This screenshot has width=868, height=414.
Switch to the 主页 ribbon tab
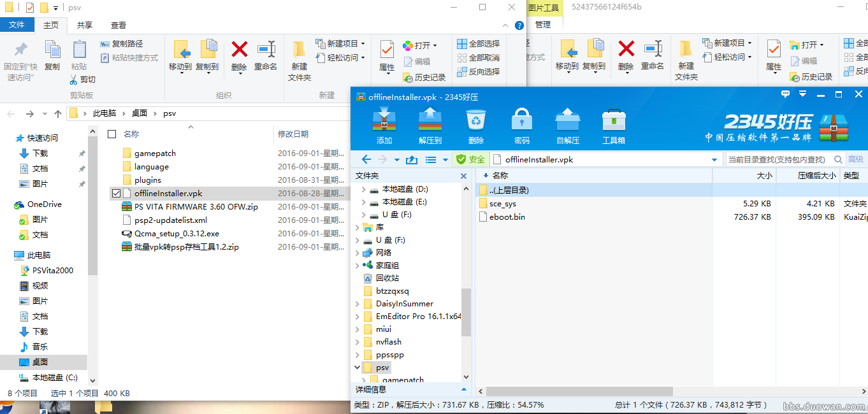[51, 25]
